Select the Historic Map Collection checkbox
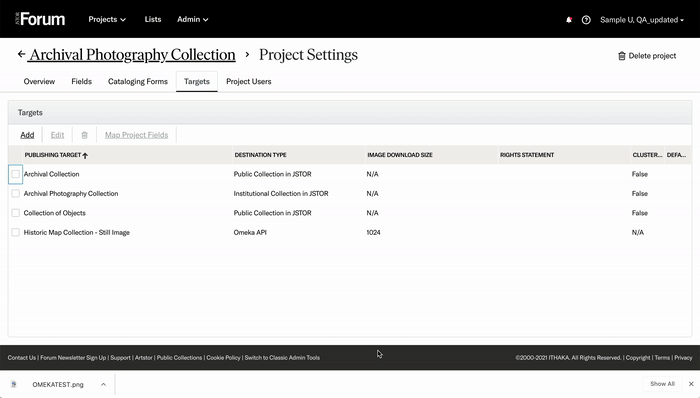The image size is (700, 398). coord(16,232)
